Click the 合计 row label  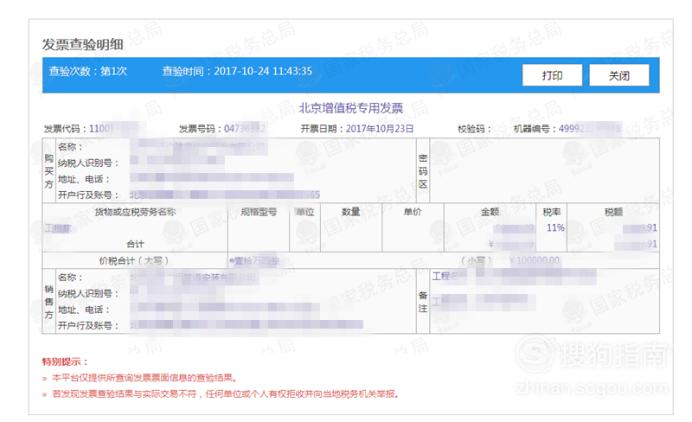(135, 244)
